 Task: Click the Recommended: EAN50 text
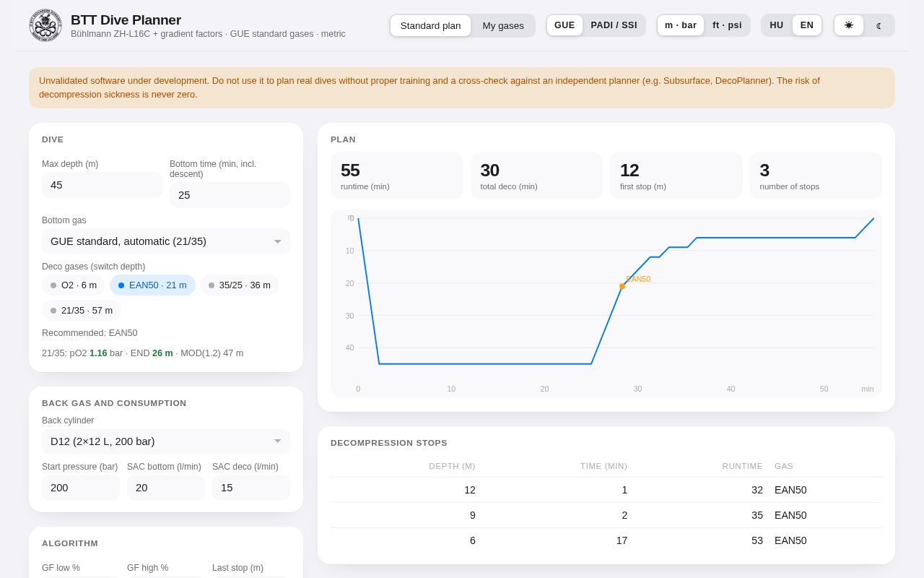tap(90, 333)
